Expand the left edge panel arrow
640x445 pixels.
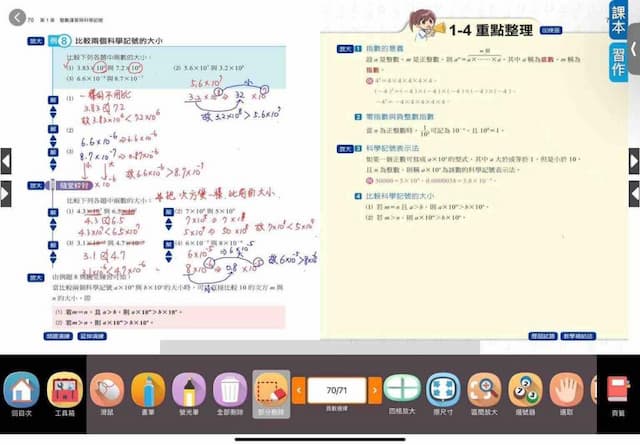[6, 160]
